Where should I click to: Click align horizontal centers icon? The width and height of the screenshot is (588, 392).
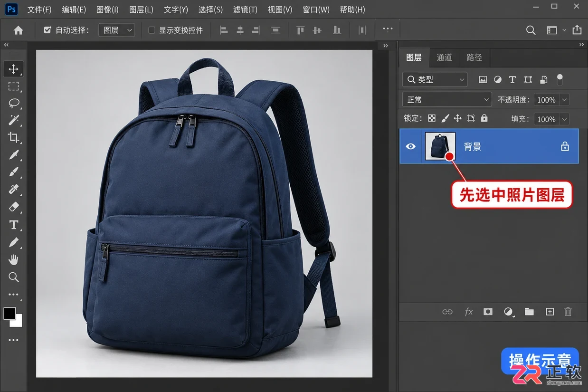240,30
